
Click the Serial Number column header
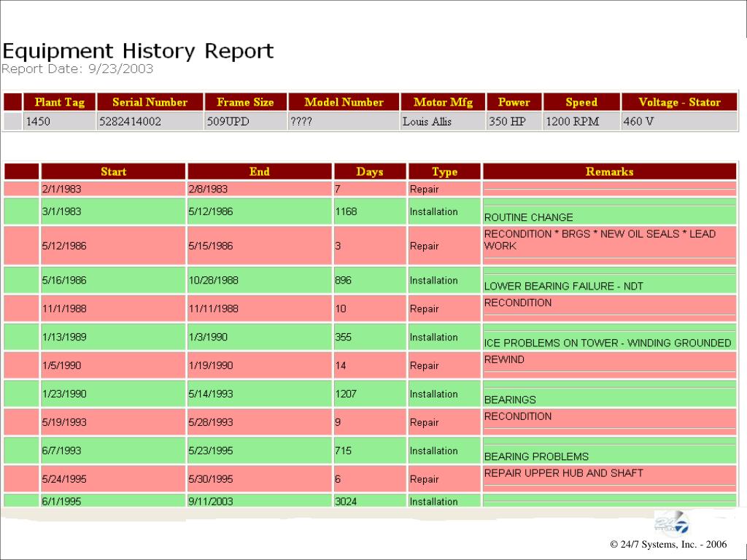[150, 102]
